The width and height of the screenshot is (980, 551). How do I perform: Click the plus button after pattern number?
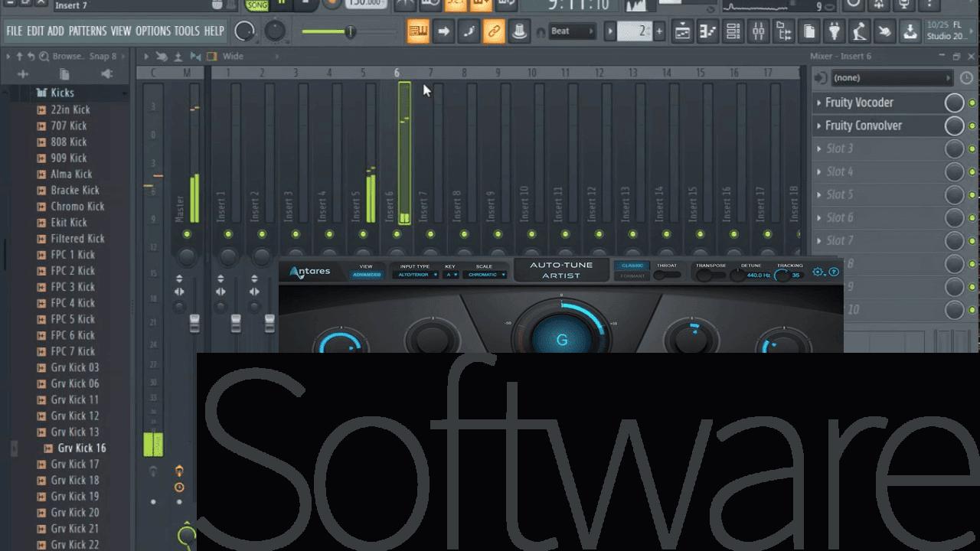coord(659,31)
